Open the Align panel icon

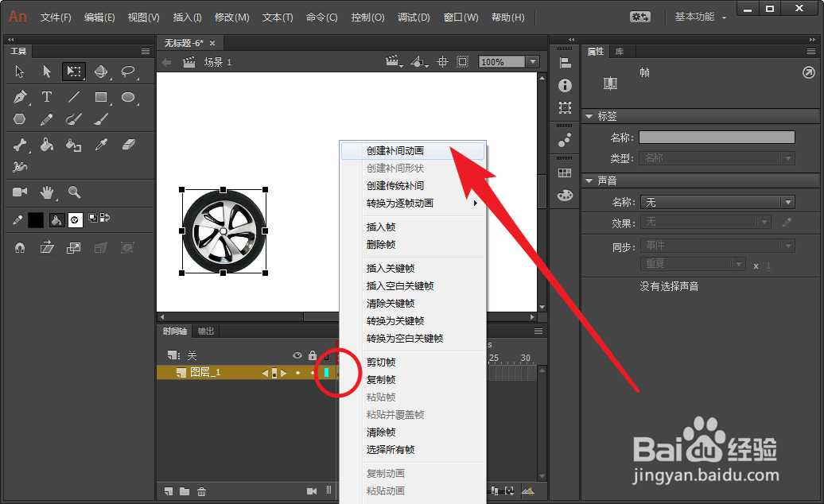(565, 63)
